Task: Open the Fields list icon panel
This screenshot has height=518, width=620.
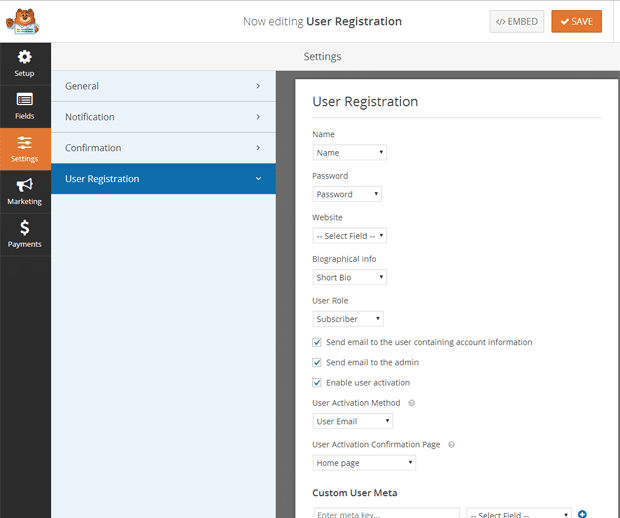Action: pyautogui.click(x=25, y=106)
